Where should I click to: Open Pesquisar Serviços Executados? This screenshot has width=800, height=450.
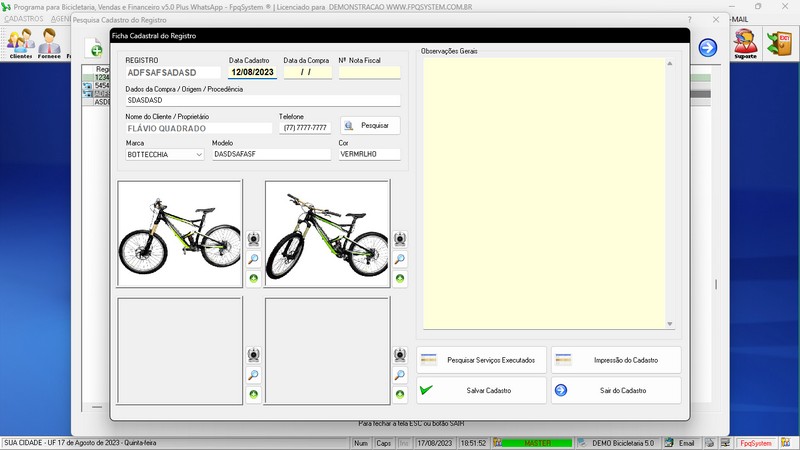[x=481, y=360]
